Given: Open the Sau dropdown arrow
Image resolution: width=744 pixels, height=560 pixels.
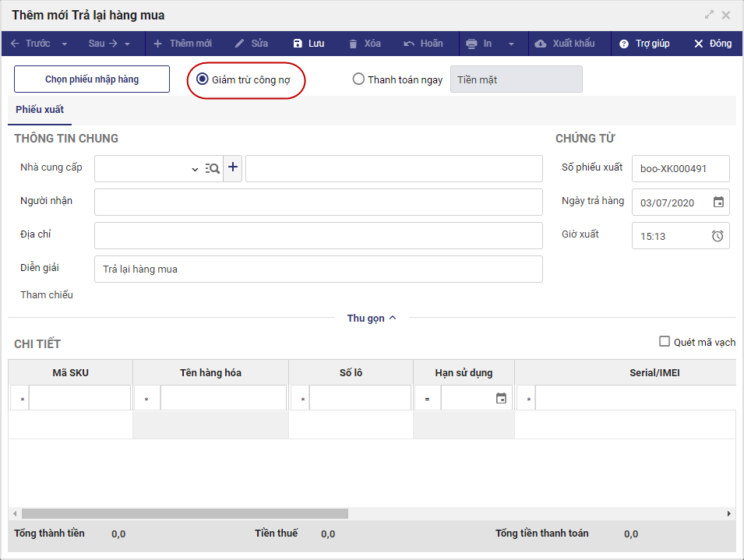Looking at the screenshot, I should point(127,44).
